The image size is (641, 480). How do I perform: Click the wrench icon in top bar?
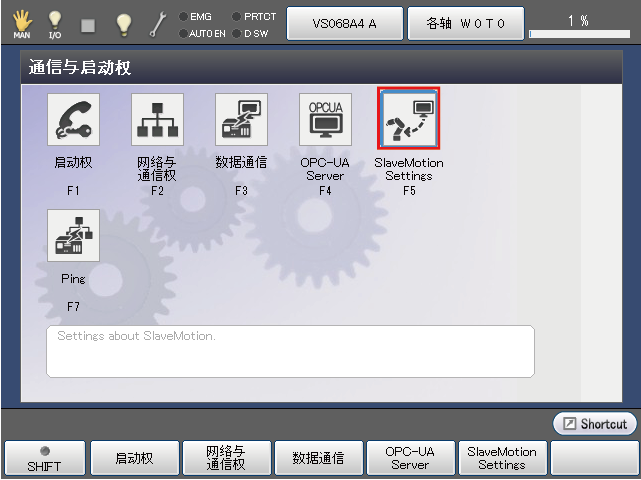pyautogui.click(x=157, y=23)
